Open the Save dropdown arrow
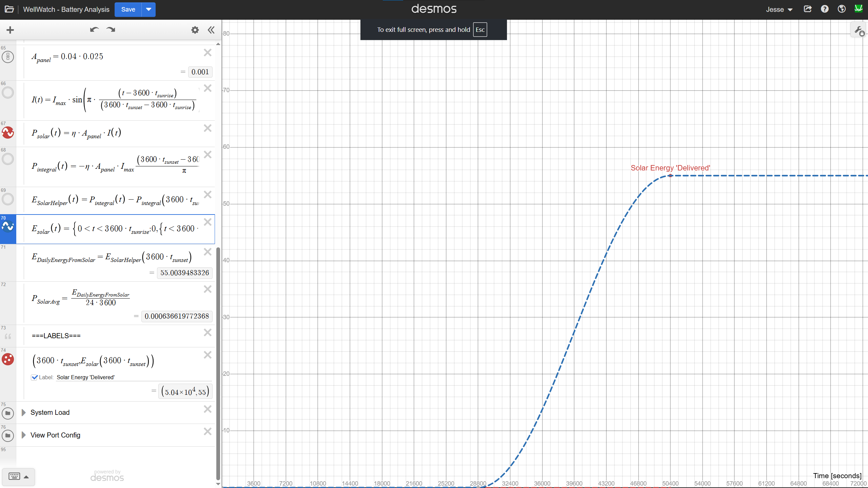 pos(149,9)
